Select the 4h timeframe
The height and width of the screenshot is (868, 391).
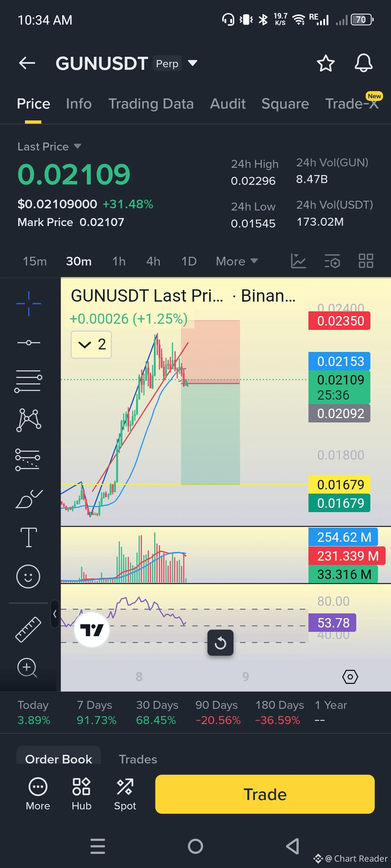coord(153,261)
